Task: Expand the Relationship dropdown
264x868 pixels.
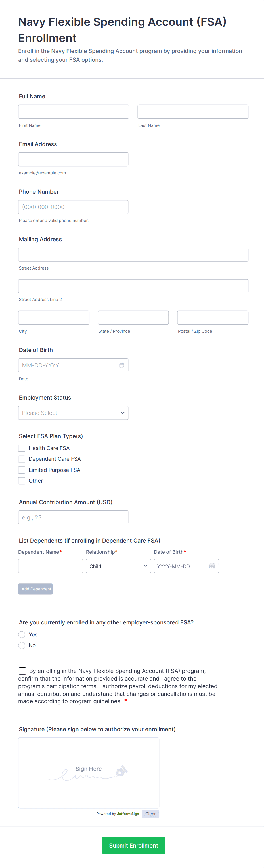Action: click(118, 566)
